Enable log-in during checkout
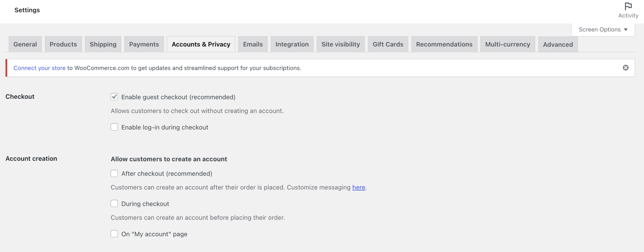644x252 pixels. coord(114,127)
